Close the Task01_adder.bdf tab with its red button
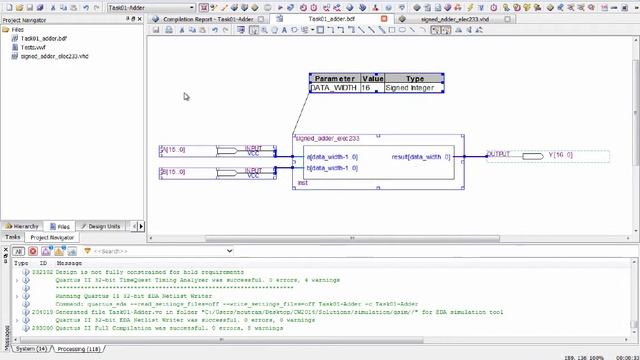 point(384,19)
